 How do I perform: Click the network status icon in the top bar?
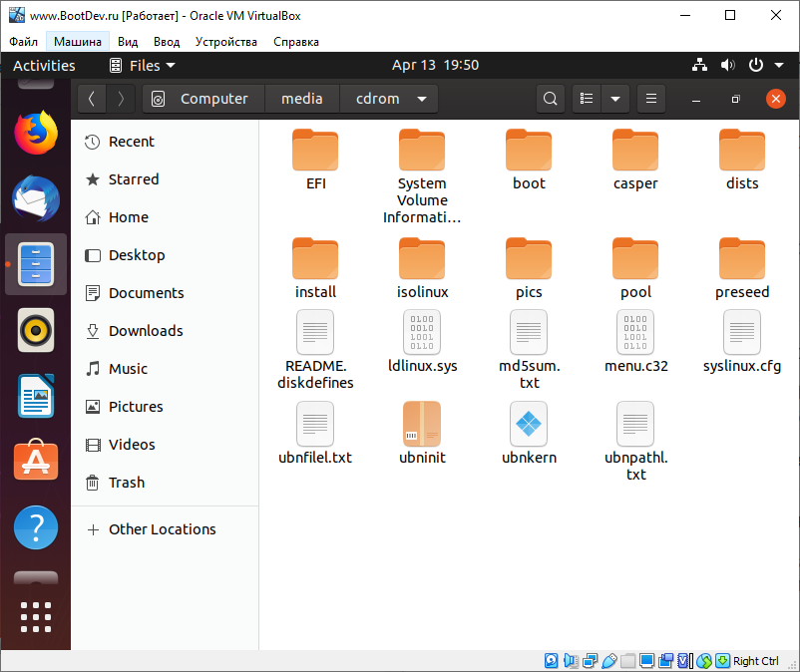[x=698, y=64]
